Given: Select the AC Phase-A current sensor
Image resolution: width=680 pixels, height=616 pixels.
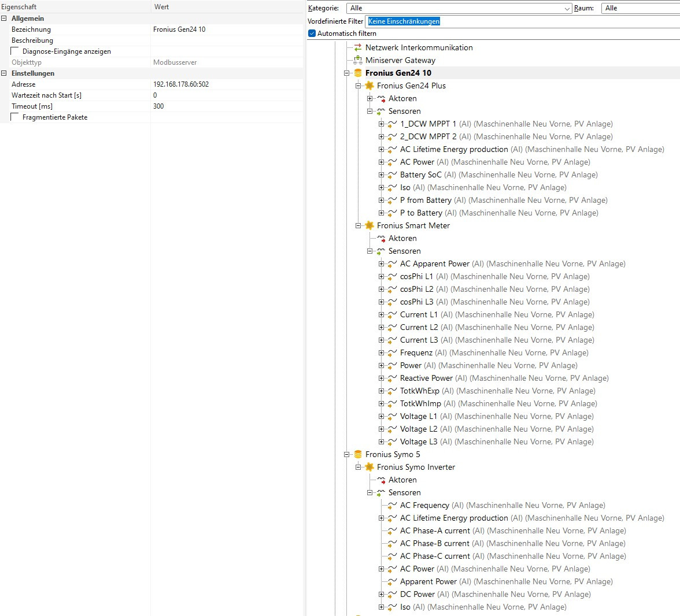Looking at the screenshot, I should [512, 531].
